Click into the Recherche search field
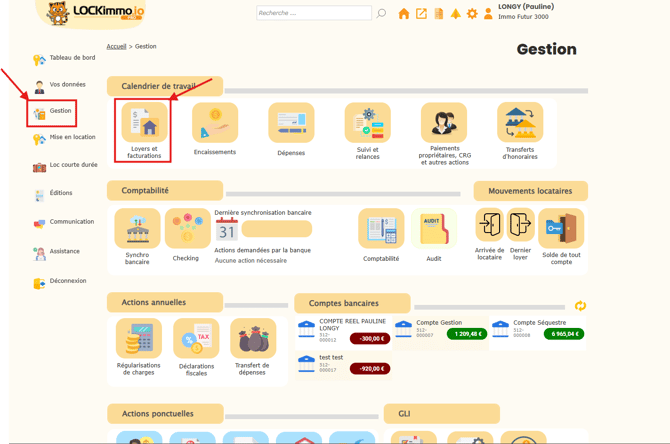Screen dimensions: 670x444 click(x=313, y=14)
